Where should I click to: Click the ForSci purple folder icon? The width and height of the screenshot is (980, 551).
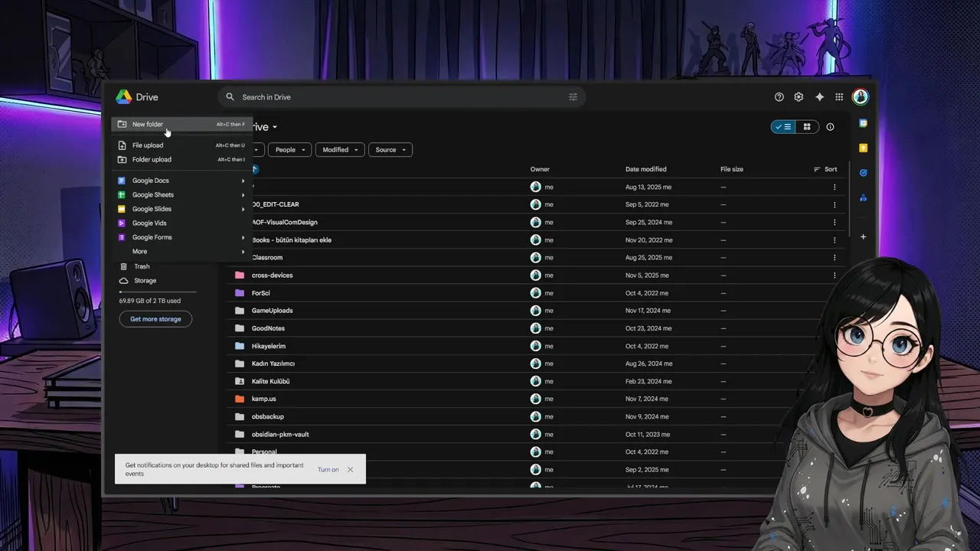pos(240,293)
